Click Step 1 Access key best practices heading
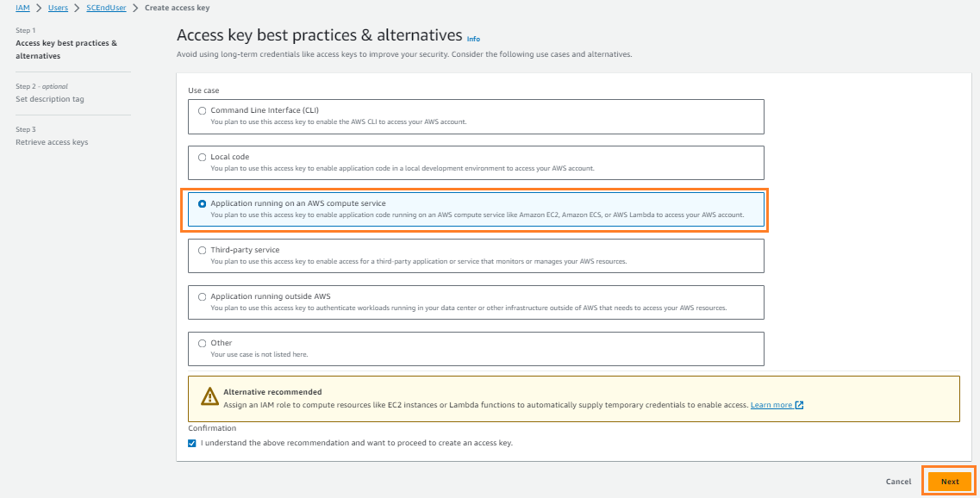 point(65,48)
